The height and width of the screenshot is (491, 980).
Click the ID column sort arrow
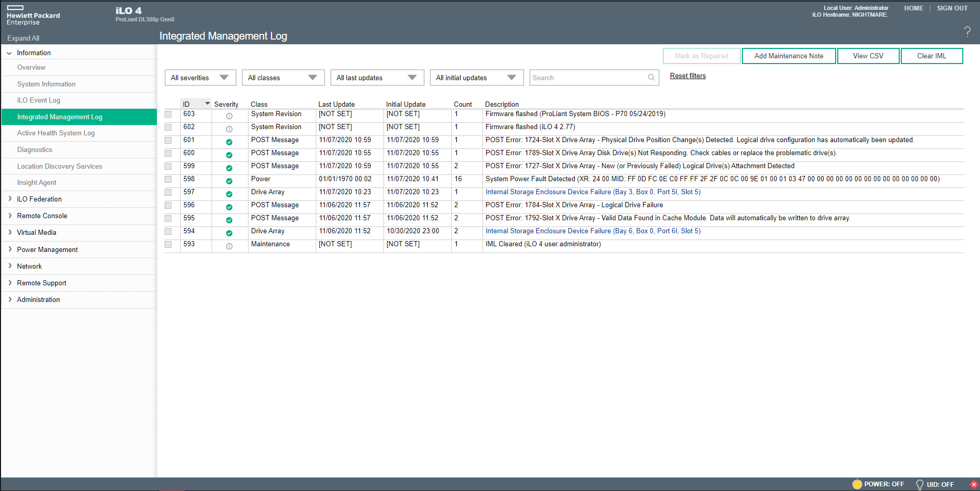(207, 104)
